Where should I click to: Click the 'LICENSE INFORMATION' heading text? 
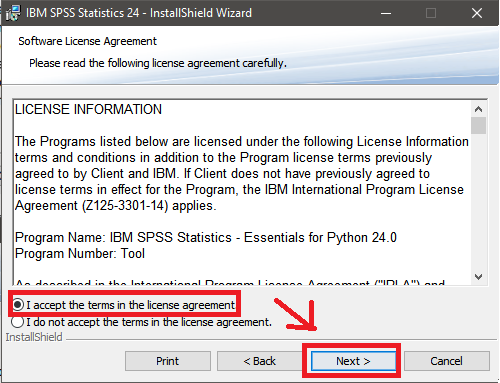tap(88, 110)
